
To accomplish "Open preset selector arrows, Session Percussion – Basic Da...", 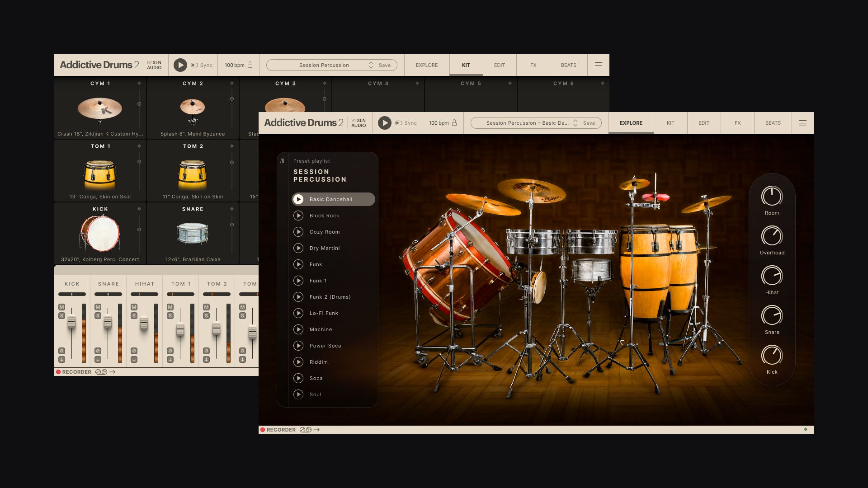I will [x=576, y=123].
